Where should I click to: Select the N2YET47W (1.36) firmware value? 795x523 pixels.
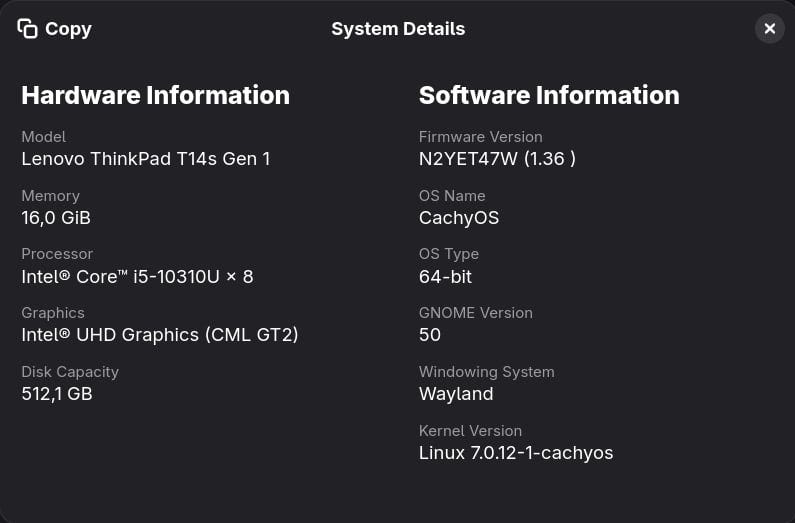pos(497,159)
